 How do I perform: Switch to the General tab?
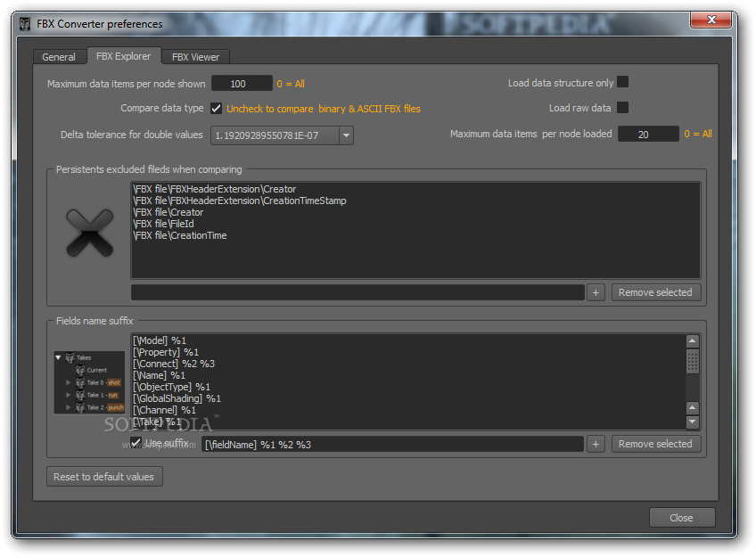pyautogui.click(x=59, y=57)
